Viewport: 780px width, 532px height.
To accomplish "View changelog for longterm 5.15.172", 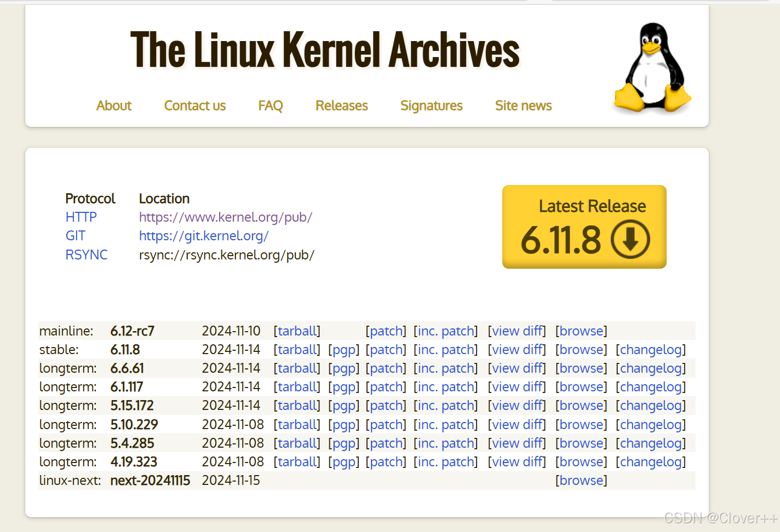I will tap(651, 406).
